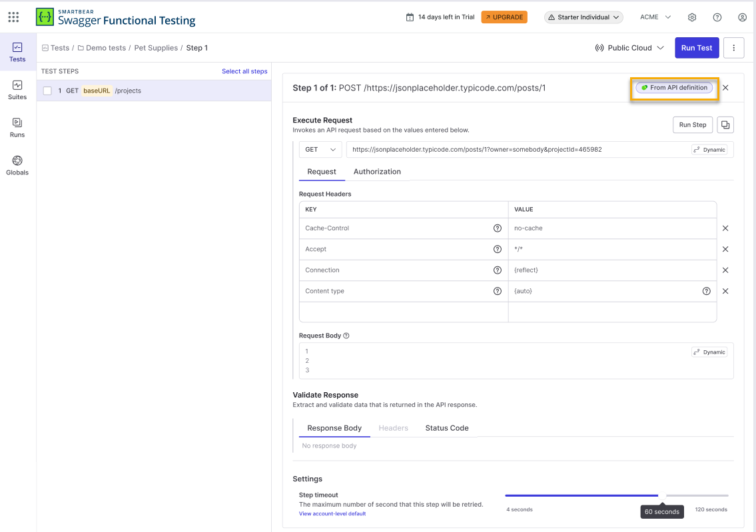
Task: Click the Run Step button
Action: pyautogui.click(x=692, y=125)
